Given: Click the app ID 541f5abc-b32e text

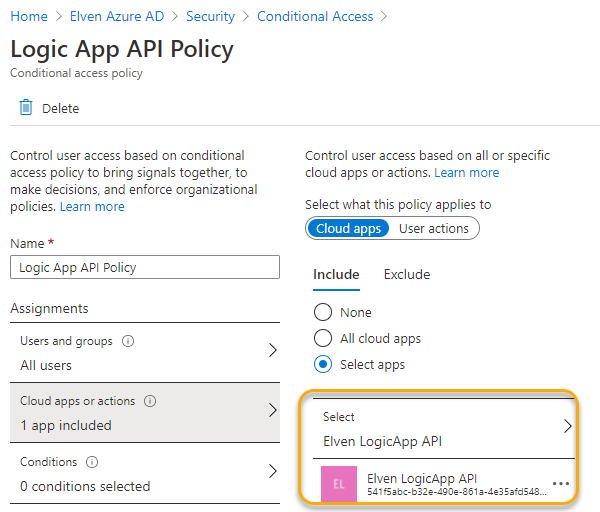Looking at the screenshot, I should point(457,492).
